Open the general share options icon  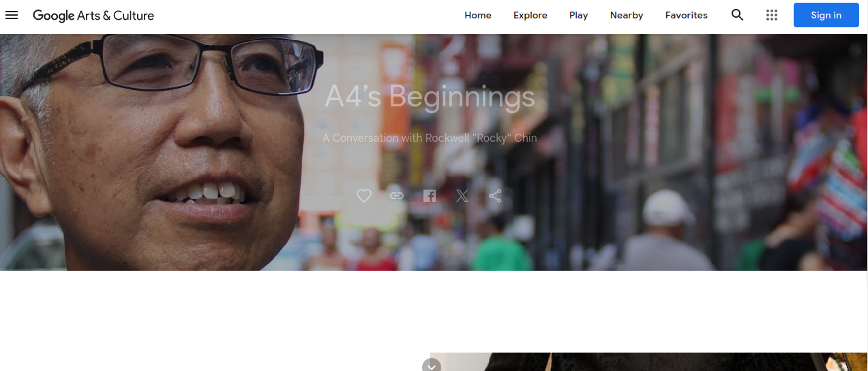coord(495,196)
